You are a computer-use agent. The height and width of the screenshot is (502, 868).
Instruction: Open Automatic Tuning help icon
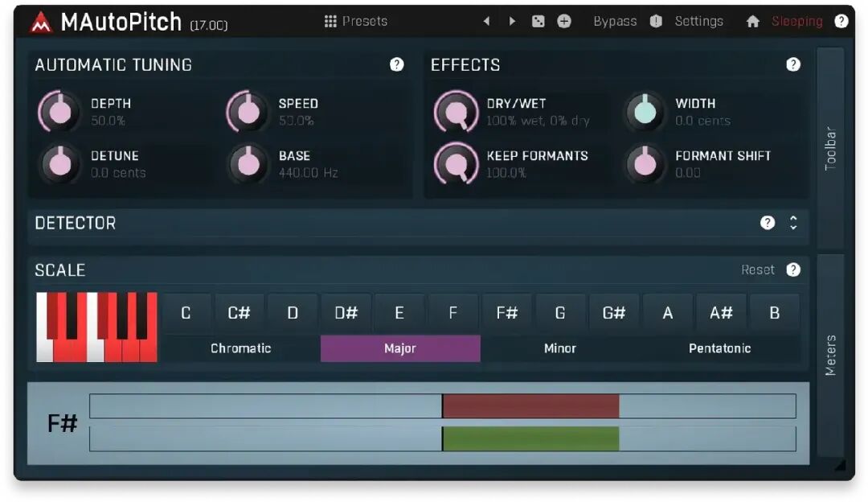396,64
